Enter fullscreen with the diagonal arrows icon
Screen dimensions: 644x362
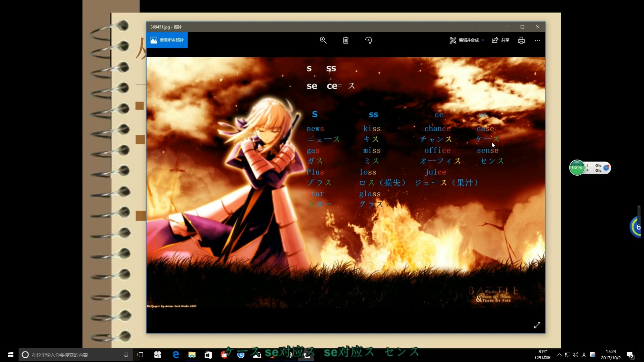click(537, 325)
